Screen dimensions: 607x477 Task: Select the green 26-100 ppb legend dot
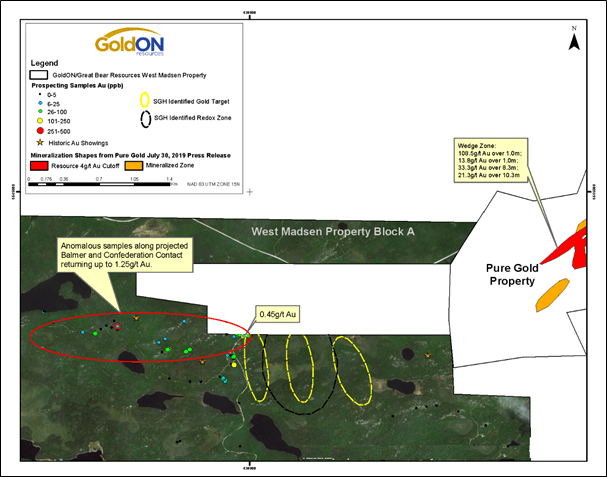coord(40,112)
